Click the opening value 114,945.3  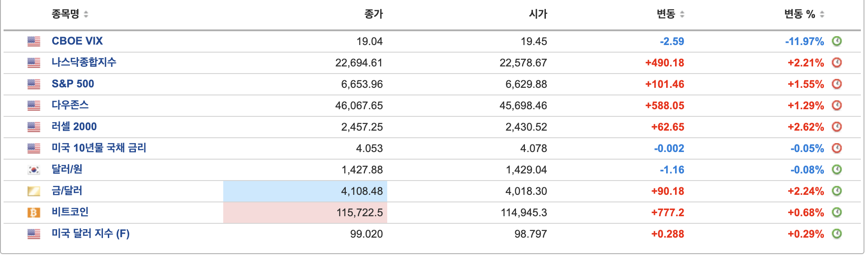[524, 213]
